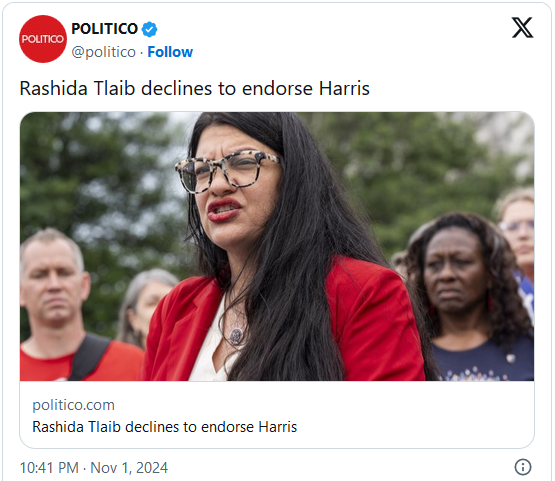This screenshot has height=481, width=555.
Task: Click the word Harris in the tweet text
Action: [344, 88]
